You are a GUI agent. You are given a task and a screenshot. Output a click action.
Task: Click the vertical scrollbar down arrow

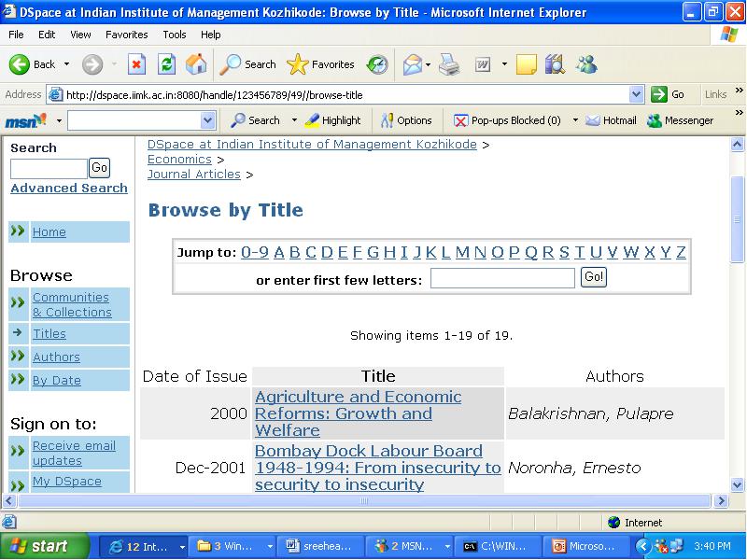pos(737,484)
